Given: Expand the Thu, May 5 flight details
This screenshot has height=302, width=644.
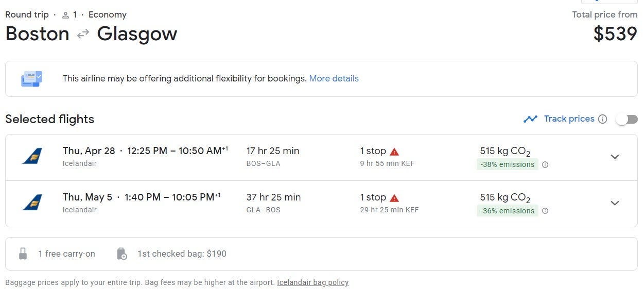Looking at the screenshot, I should [615, 203].
